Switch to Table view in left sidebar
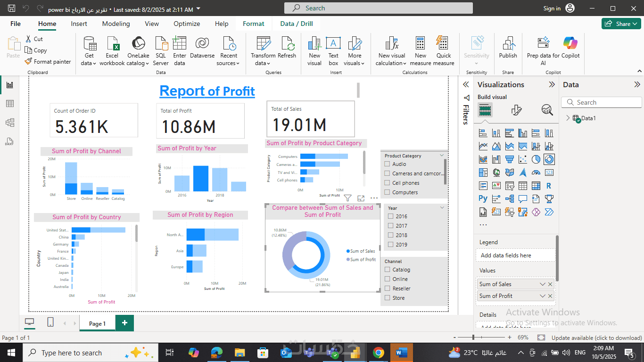This screenshot has width=644, height=362. click(x=9, y=104)
